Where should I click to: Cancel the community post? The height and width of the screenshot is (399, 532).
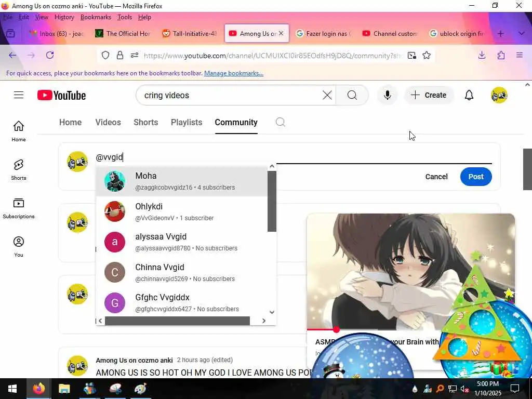pos(436,177)
